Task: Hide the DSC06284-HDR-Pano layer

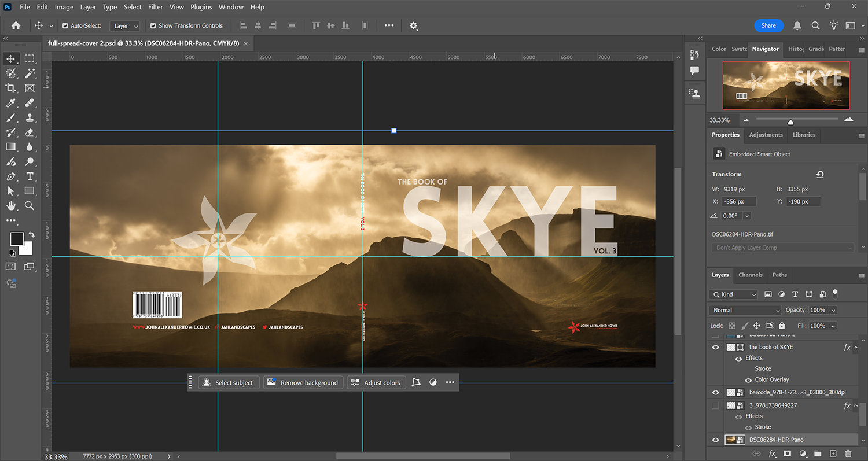Action: pyautogui.click(x=715, y=440)
